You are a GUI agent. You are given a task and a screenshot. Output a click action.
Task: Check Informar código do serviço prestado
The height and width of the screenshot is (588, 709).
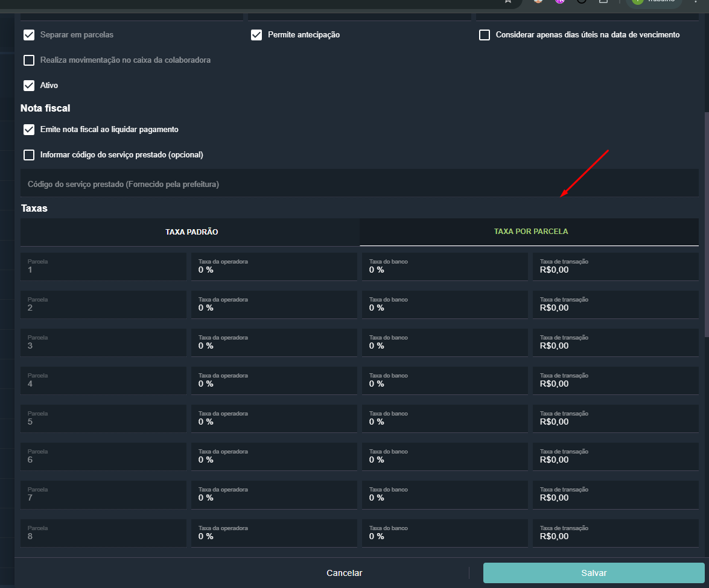[29, 155]
